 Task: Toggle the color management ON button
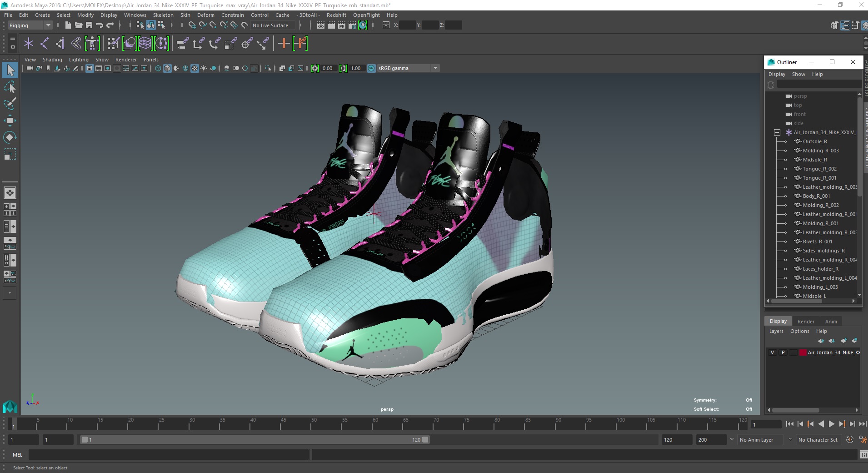click(371, 68)
